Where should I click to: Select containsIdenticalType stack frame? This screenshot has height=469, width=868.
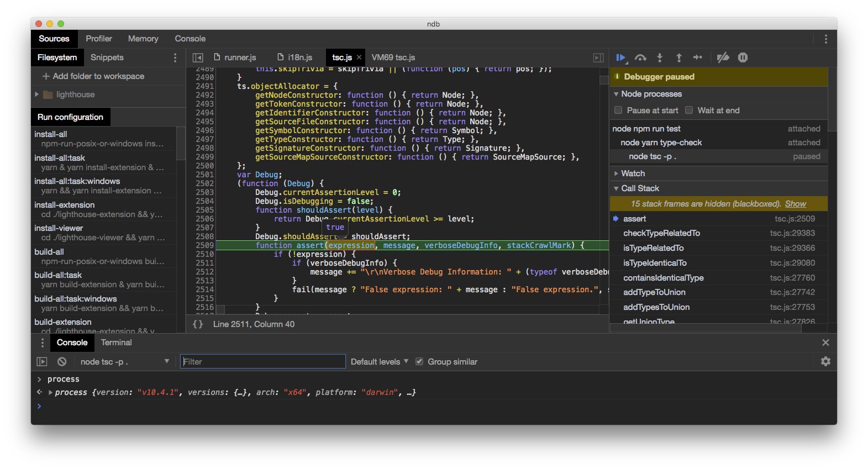[x=718, y=278]
